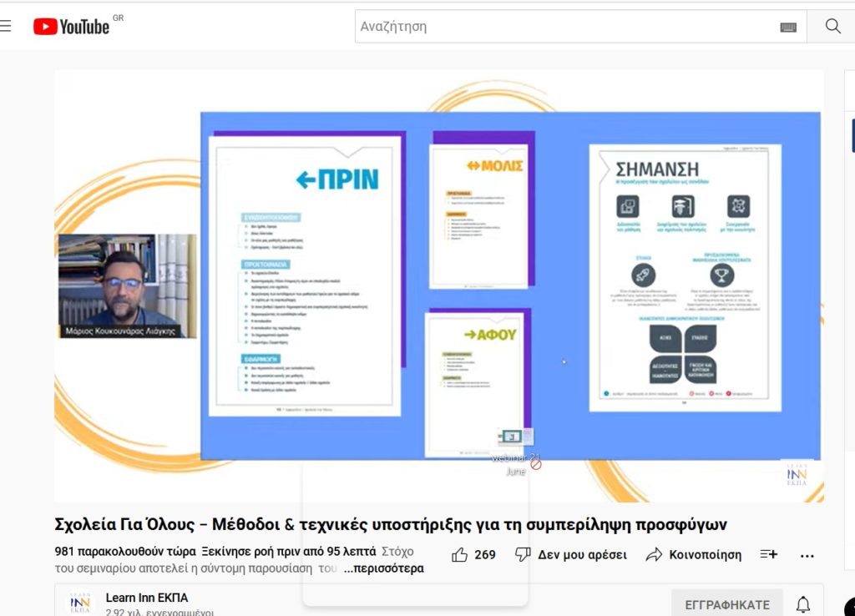855x616 pixels.
Task: Open the on-screen keyboard icon
Action: (x=788, y=27)
